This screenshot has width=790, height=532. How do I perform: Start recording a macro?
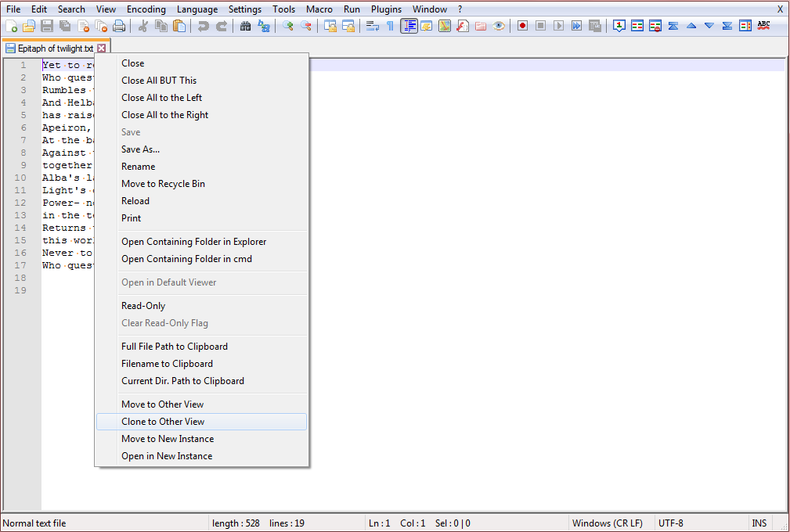[x=521, y=24]
